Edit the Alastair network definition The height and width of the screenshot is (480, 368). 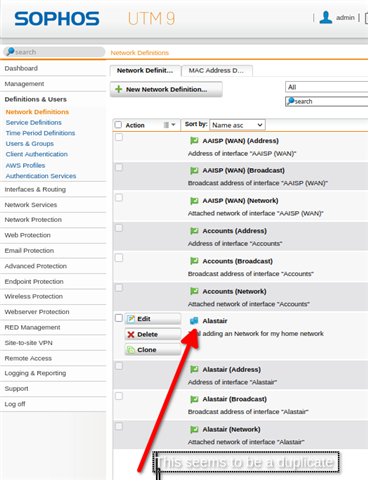pyautogui.click(x=153, y=319)
